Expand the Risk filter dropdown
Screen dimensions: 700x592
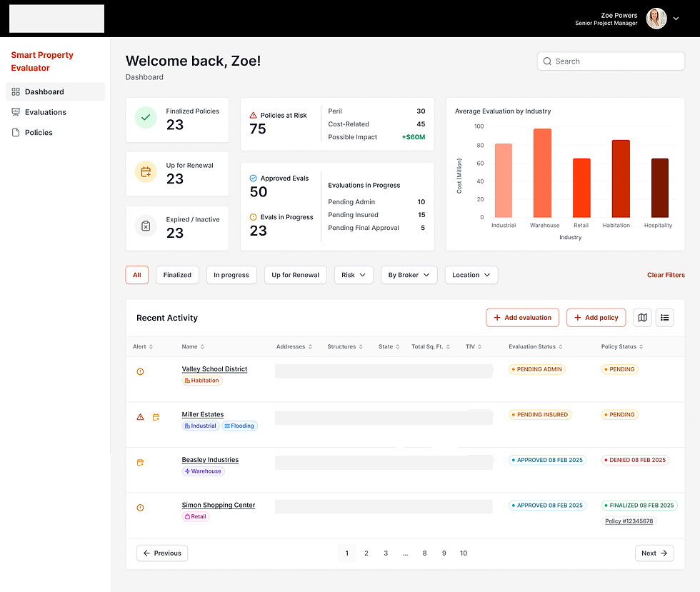point(354,275)
